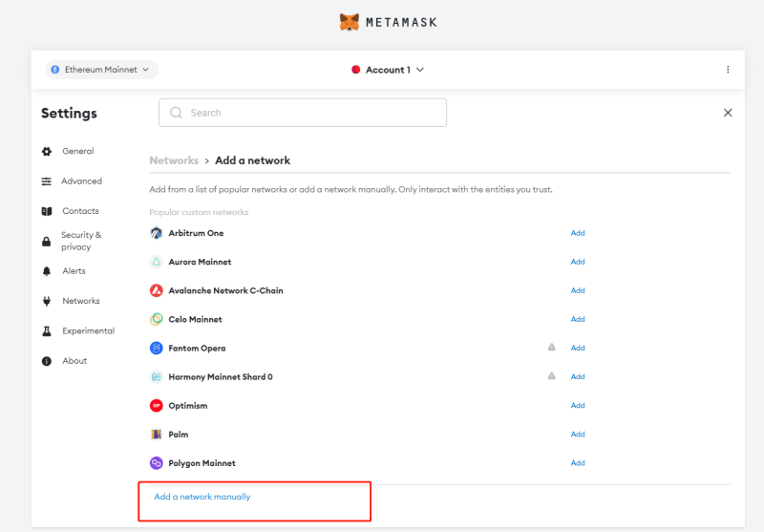Click the Arbitrum One network name
This screenshot has height=532, width=764.
click(196, 233)
